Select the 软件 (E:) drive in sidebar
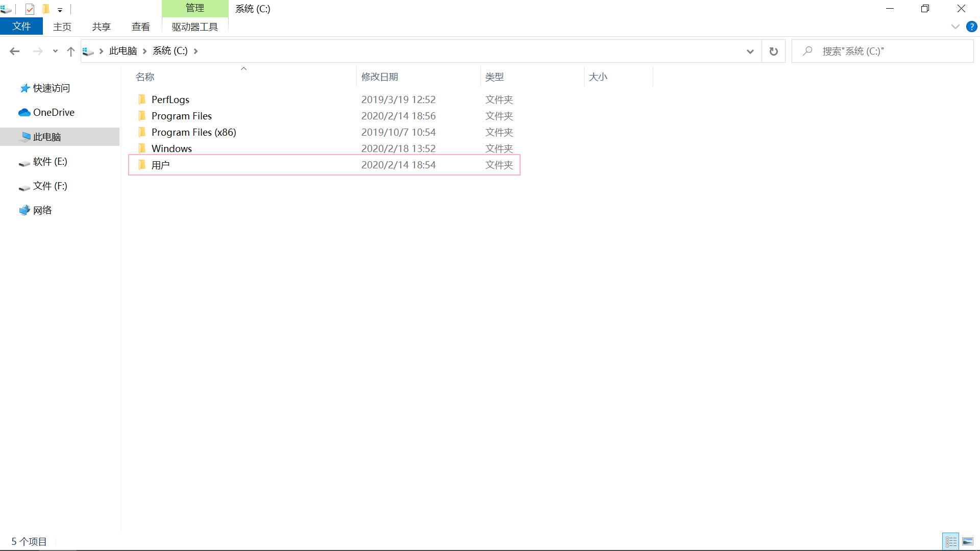980x551 pixels. pos(50,162)
